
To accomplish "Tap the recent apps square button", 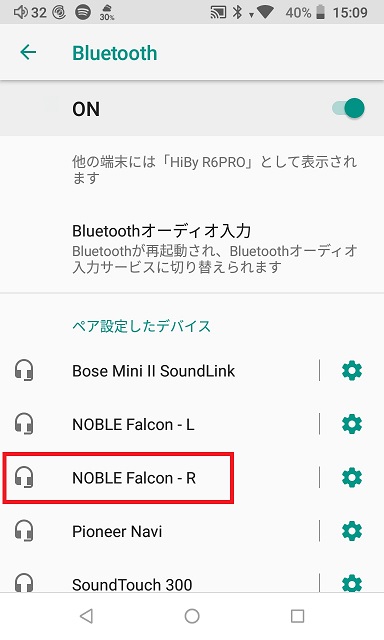I will click(297, 616).
